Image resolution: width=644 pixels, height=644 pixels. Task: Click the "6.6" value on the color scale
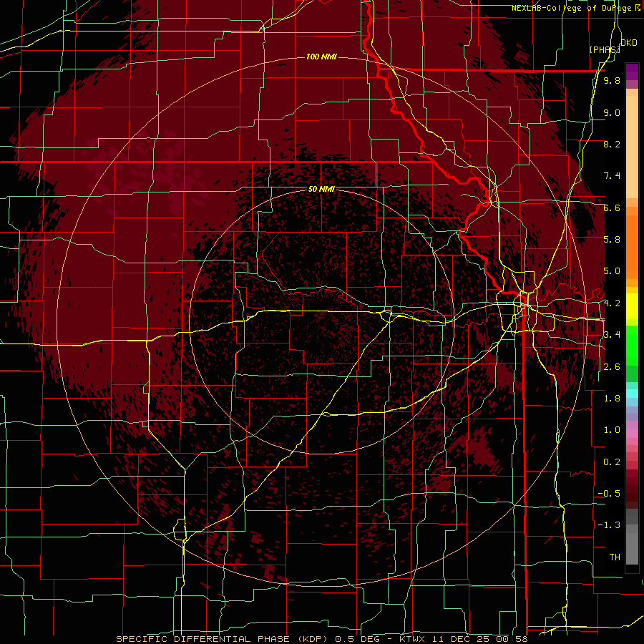[x=612, y=208]
